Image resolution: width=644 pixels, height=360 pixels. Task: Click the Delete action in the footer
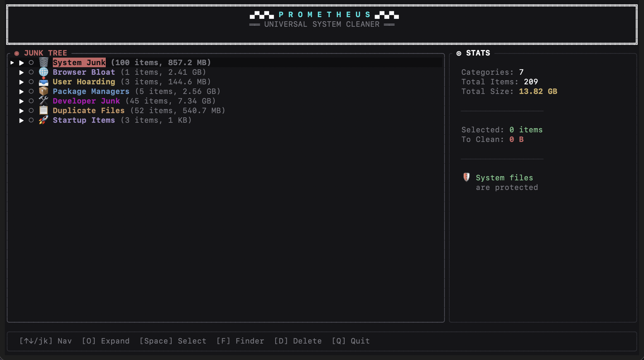[298, 341]
